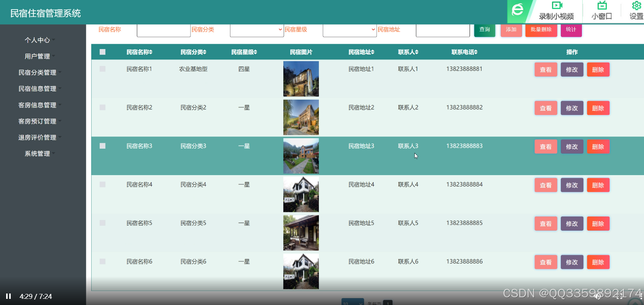Click 修改 for 民宿名称2

click(x=572, y=108)
